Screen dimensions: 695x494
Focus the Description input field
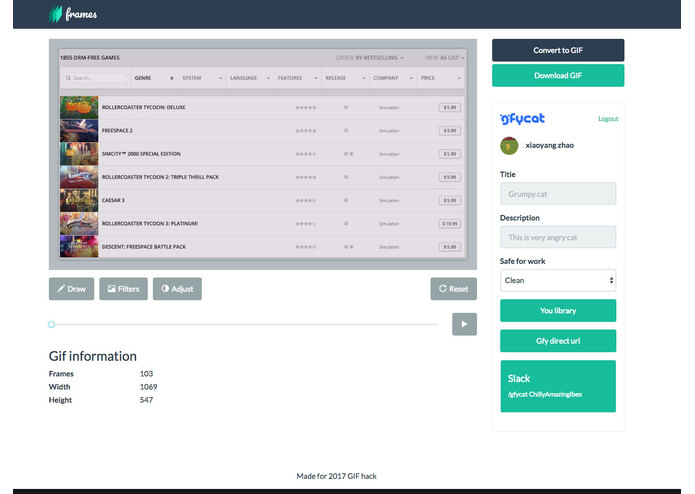[558, 237]
